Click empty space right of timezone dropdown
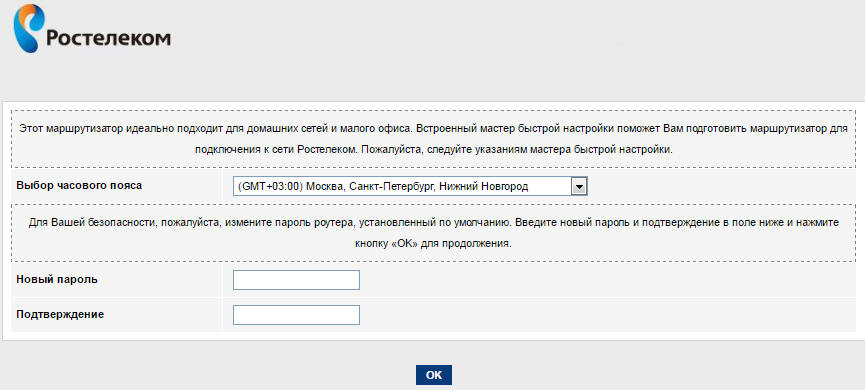Viewport: 865px width, 390px height. (x=720, y=186)
